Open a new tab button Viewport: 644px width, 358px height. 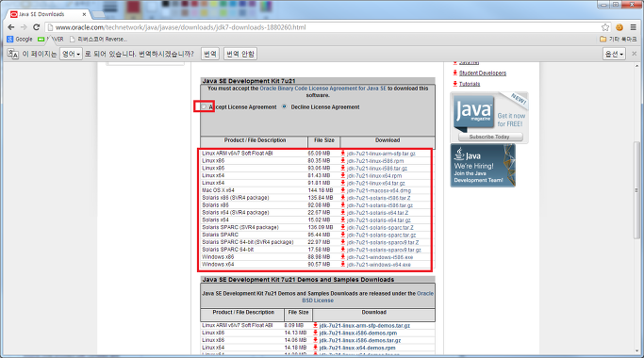[98, 14]
